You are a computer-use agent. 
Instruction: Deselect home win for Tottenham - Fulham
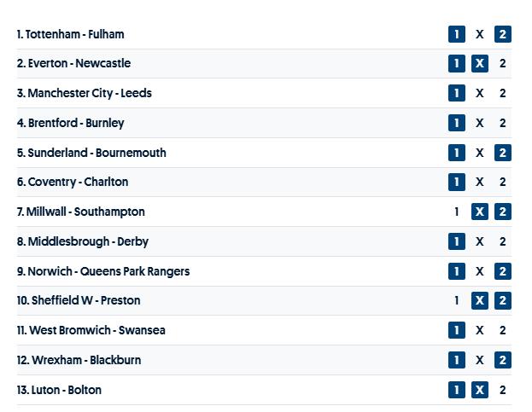click(457, 34)
